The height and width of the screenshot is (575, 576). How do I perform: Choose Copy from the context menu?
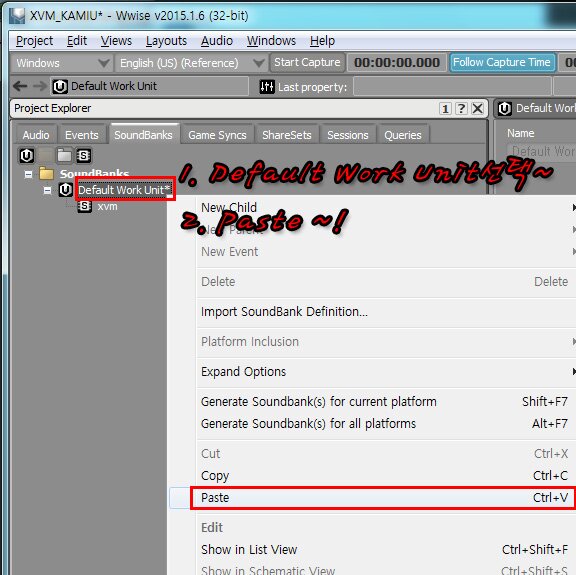(386, 476)
